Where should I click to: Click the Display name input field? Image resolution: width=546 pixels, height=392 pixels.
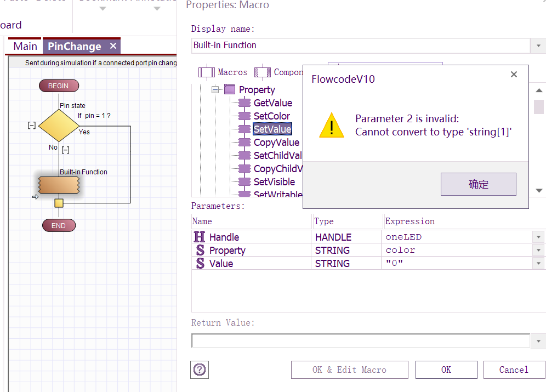[361, 46]
